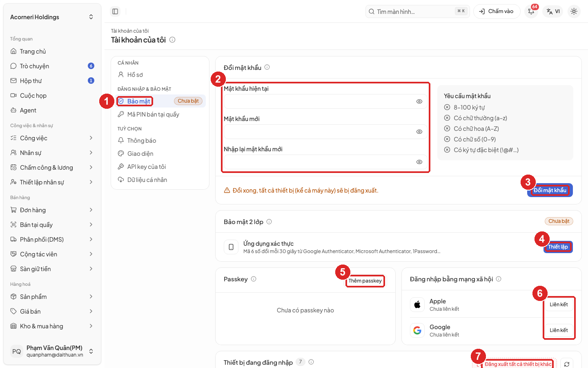Open the Thông báo preferences tab
This screenshot has height=368, width=588.
pos(160,140)
